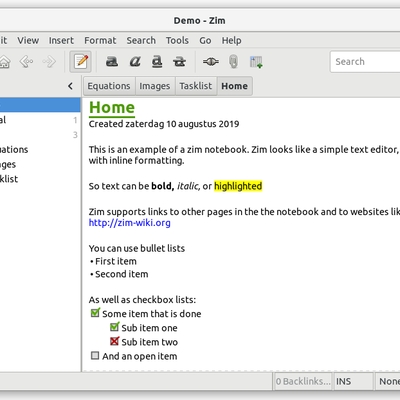Open the 0 Backlinks status button

click(303, 381)
